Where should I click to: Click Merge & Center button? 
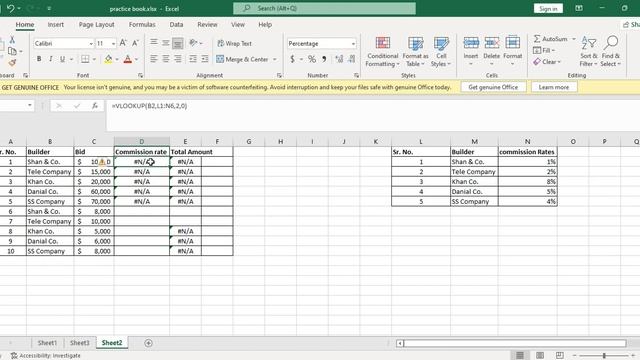(x=242, y=59)
